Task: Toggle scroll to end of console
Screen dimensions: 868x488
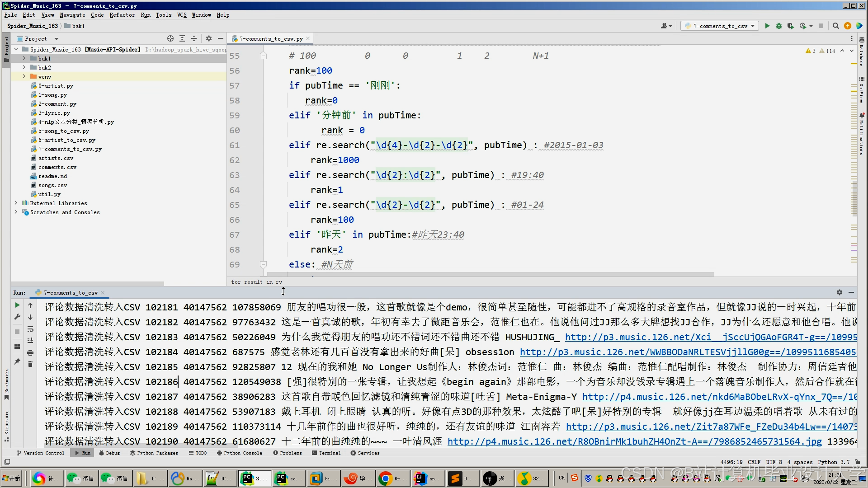Action: (30, 341)
